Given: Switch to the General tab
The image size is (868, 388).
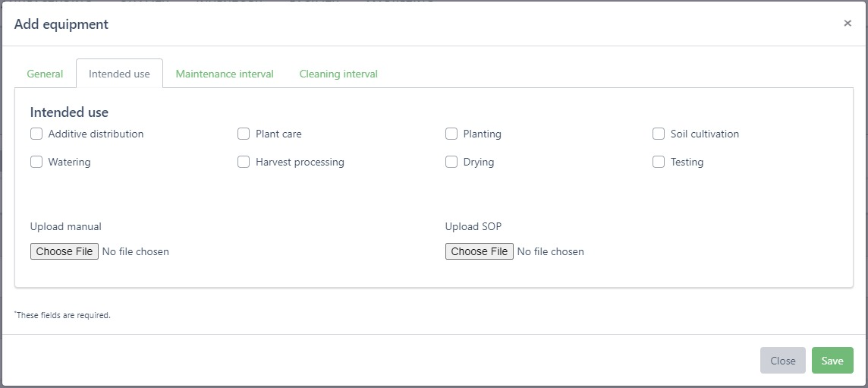Looking at the screenshot, I should tap(45, 74).
